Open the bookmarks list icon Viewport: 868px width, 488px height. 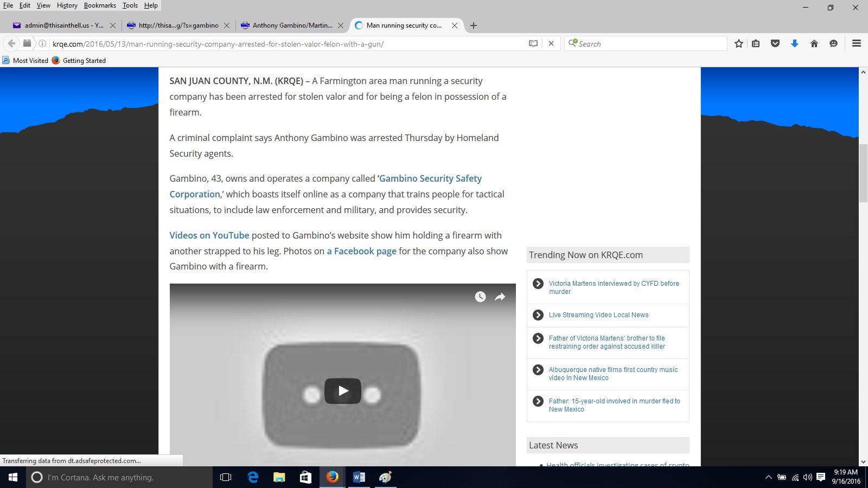tap(756, 44)
